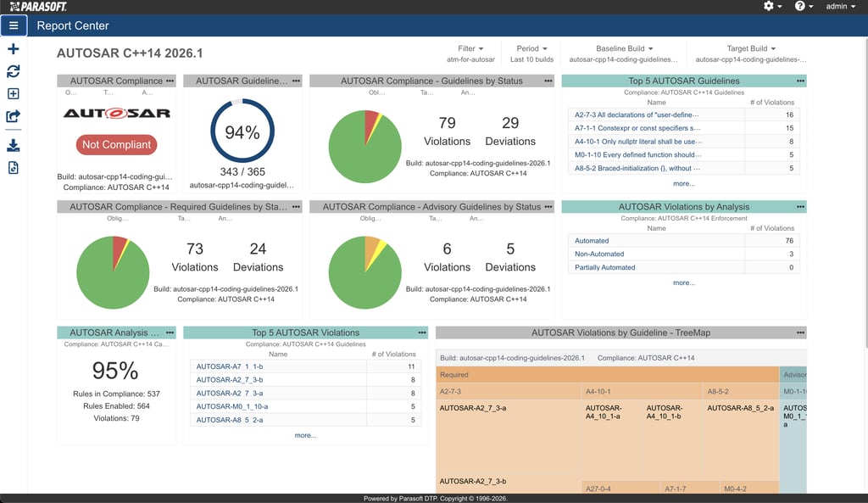The width and height of the screenshot is (868, 503).
Task: Open guideline A7-1-1 Constexpr or const specifiers
Action: click(637, 128)
